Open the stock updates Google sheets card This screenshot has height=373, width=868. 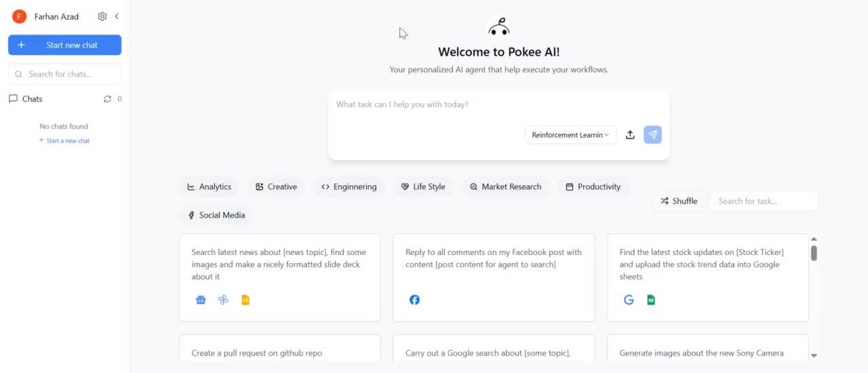point(707,277)
